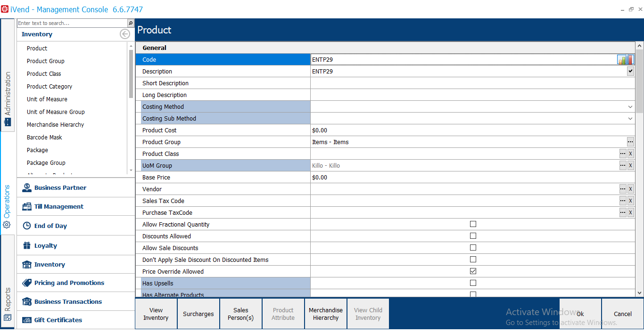
Task: Clear Sales Tax Code with X button
Action: click(630, 201)
